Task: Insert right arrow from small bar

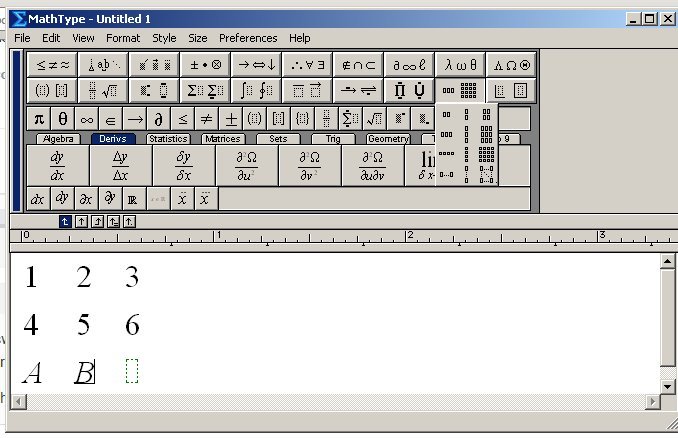Action: coord(135,119)
